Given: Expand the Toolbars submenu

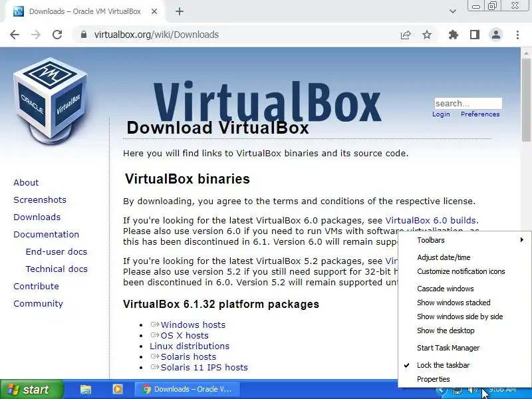Looking at the screenshot, I should click(465, 240).
